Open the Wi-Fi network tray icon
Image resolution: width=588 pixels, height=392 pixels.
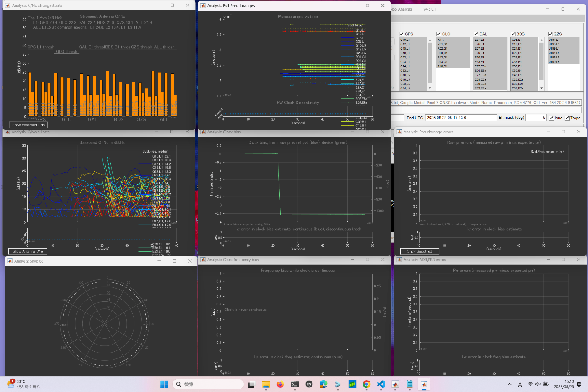(530, 384)
